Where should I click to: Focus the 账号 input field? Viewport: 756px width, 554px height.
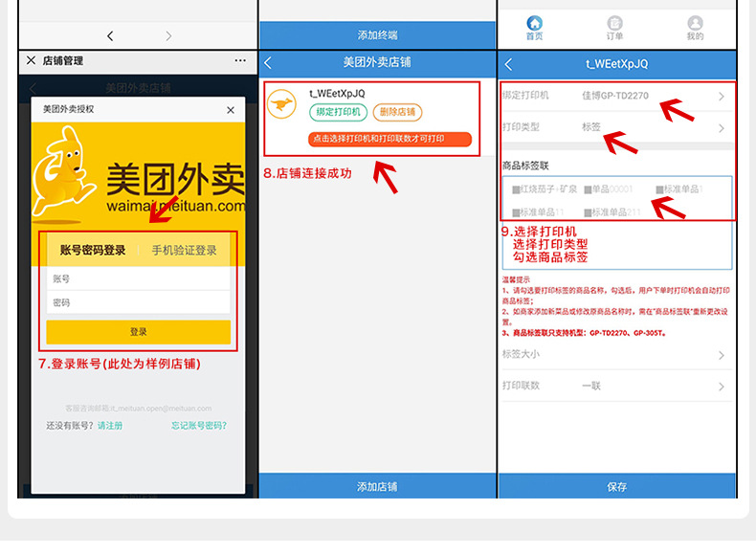139,278
